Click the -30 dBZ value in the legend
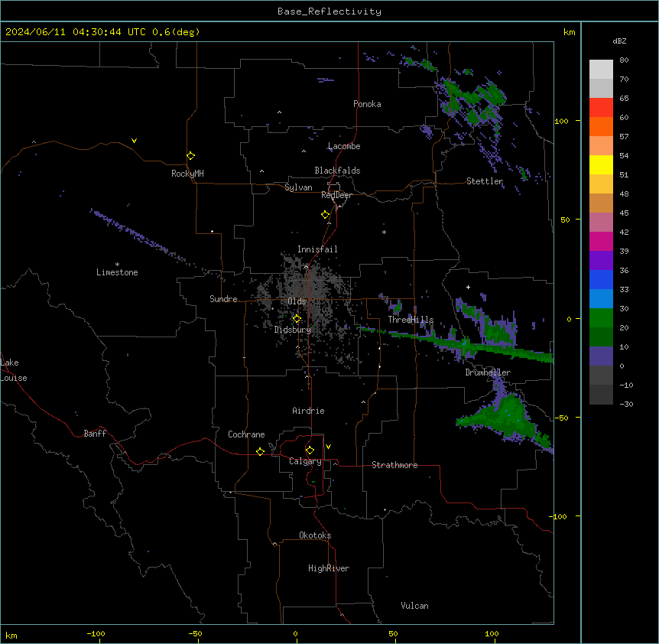Image resolution: width=659 pixels, height=644 pixels. pos(626,405)
